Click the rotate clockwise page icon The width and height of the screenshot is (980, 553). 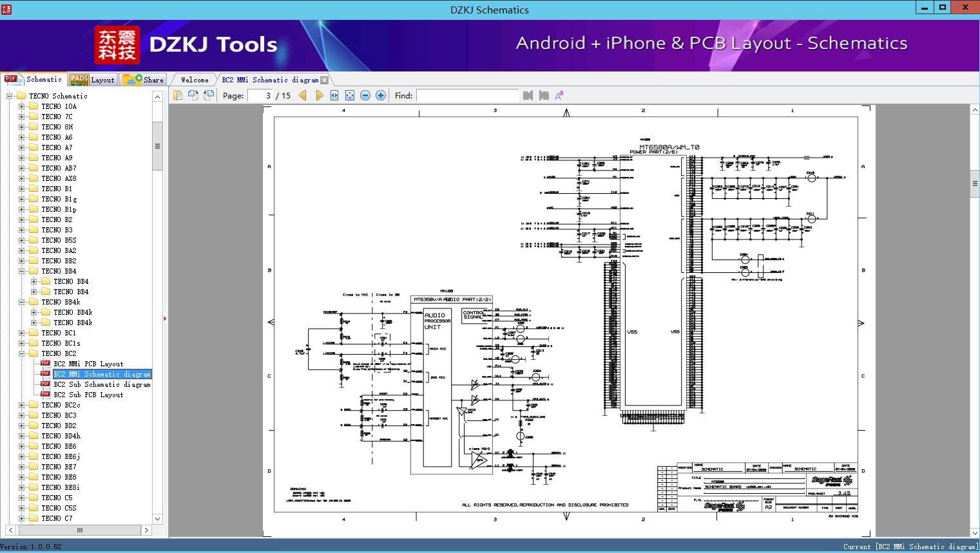coord(193,95)
